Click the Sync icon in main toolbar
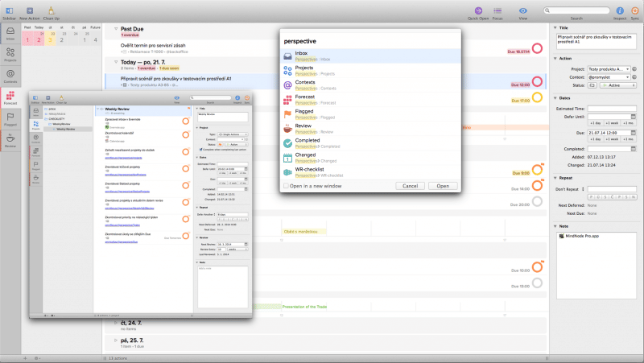The image size is (644, 363). click(x=634, y=10)
